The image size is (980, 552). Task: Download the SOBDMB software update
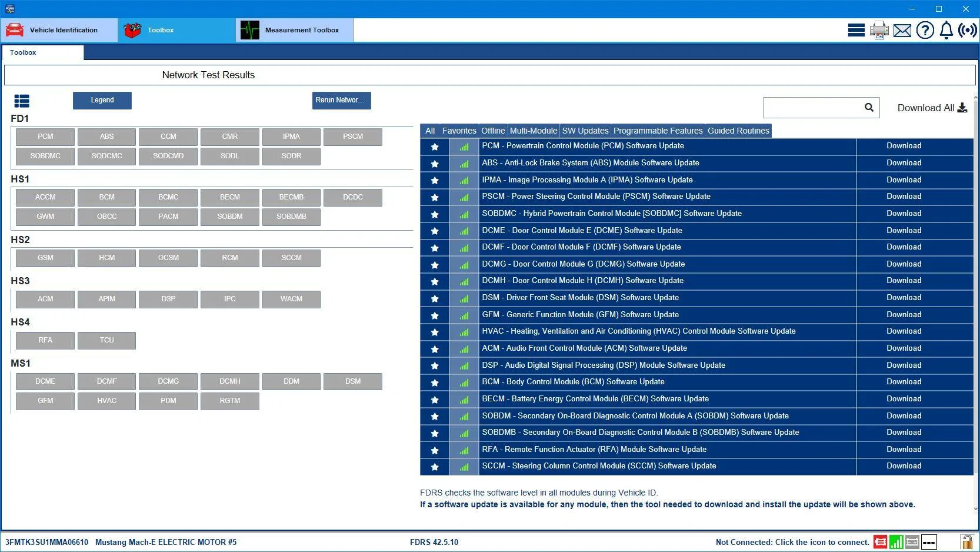point(904,433)
